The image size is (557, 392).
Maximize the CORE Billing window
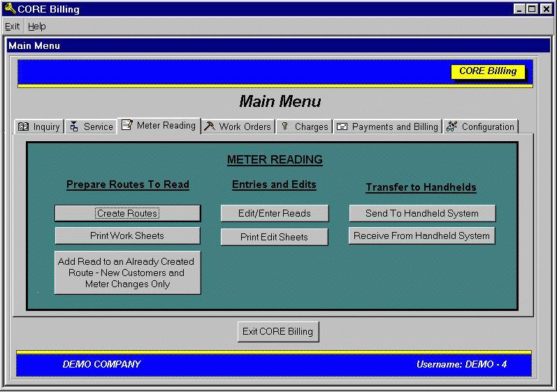pyautogui.click(x=532, y=9)
